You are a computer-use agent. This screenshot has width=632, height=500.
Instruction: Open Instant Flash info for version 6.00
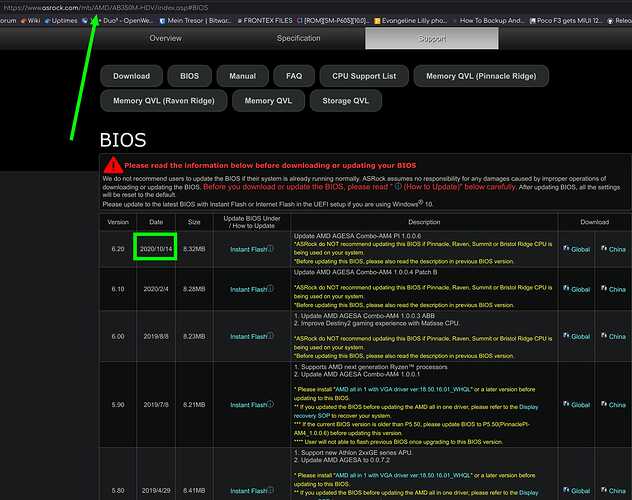(x=252, y=336)
